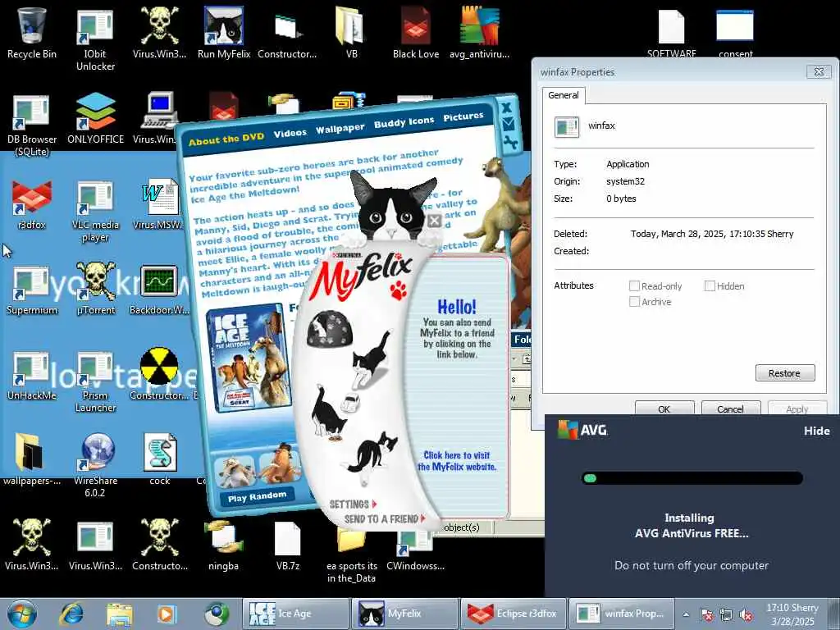Select the avg_antivirus installer icon
This screenshot has width=840, height=630.
(479, 33)
